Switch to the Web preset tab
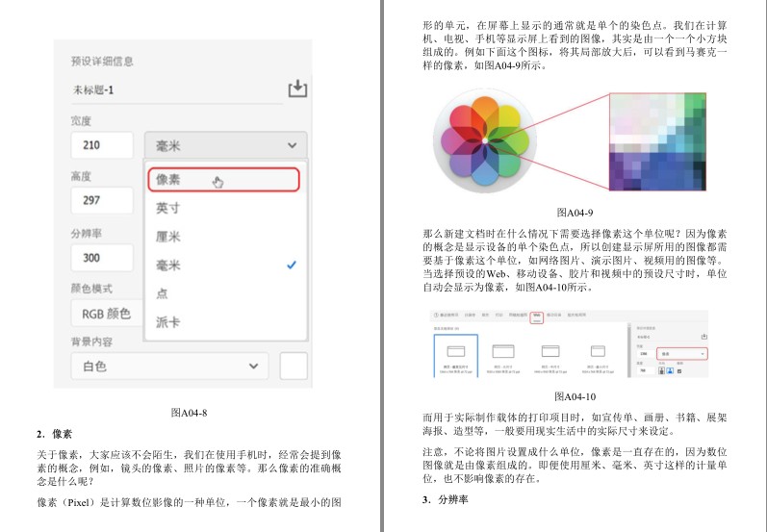This screenshot has height=532, width=767. (x=537, y=317)
